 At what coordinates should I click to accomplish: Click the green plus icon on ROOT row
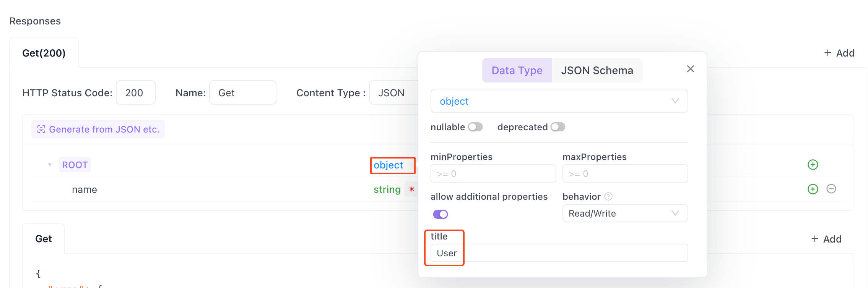pos(813,165)
